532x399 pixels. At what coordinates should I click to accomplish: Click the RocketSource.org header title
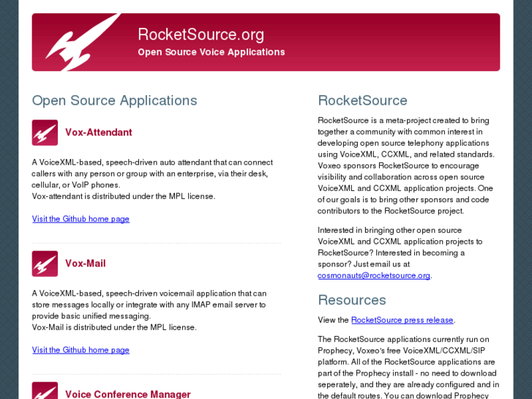pyautogui.click(x=201, y=34)
